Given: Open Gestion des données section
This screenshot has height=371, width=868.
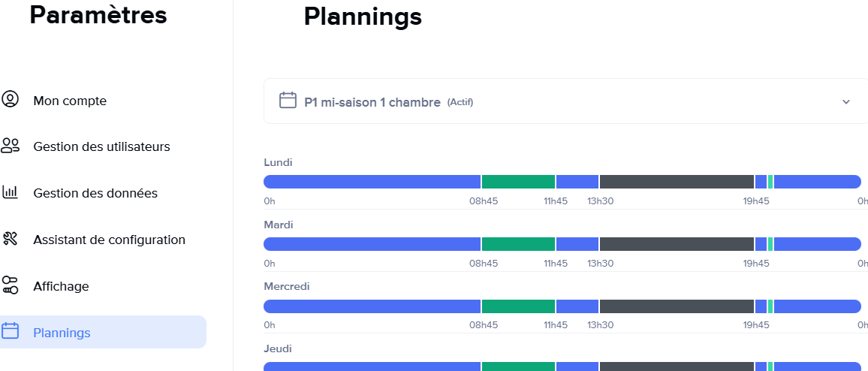Looking at the screenshot, I should click(95, 193).
